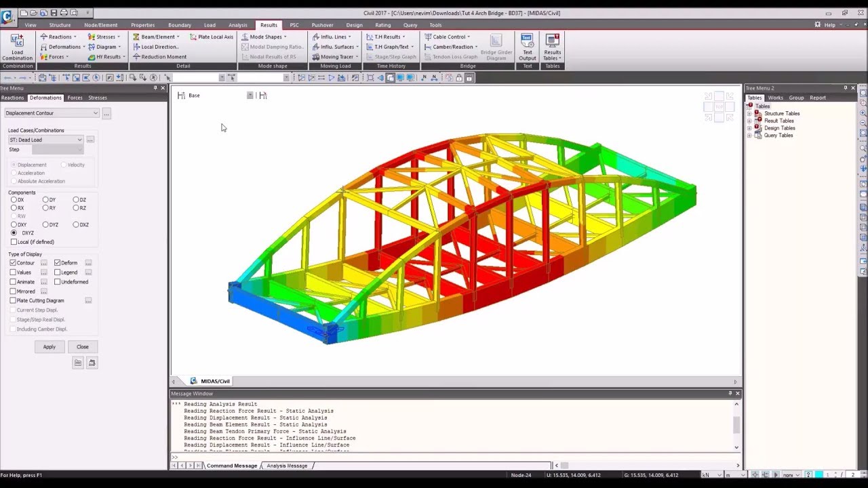Open the Analysis ribbon tab
The image size is (868, 488).
pos(238,25)
